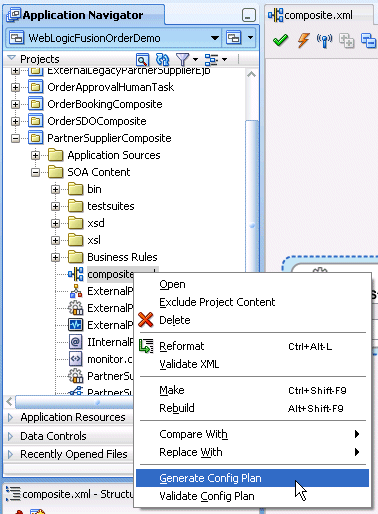Select the PartnerSupplierComposite project label
378x514 pixels.
(109, 138)
